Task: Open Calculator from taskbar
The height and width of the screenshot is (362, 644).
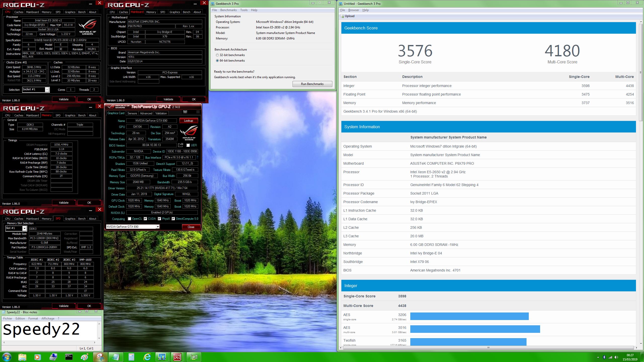Action: pos(131,357)
